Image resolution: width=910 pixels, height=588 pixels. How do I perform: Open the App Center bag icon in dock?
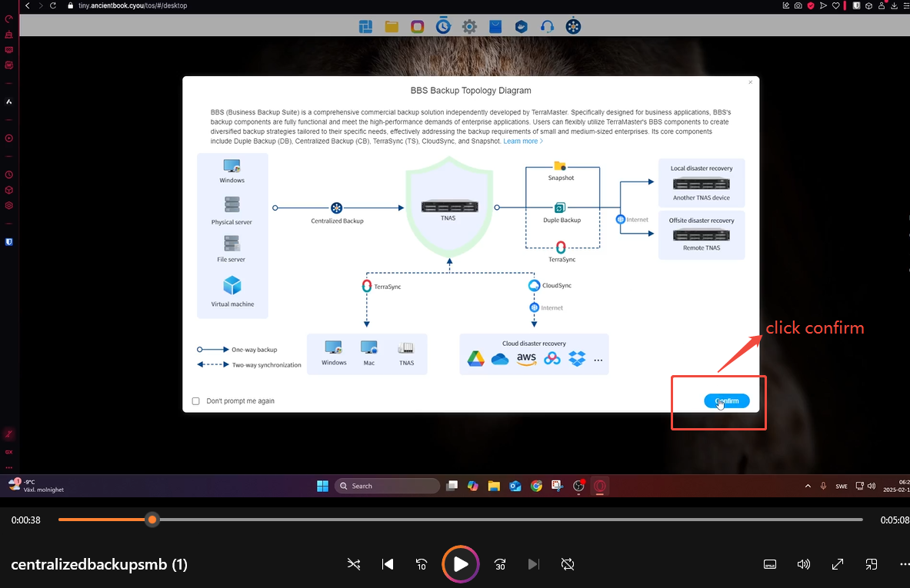coord(495,27)
